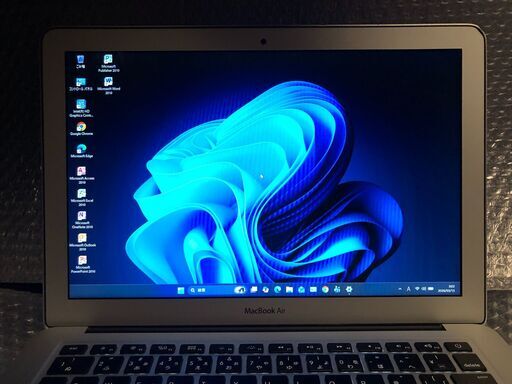
Task: Open the speaker volume control in tray
Action: pos(424,289)
